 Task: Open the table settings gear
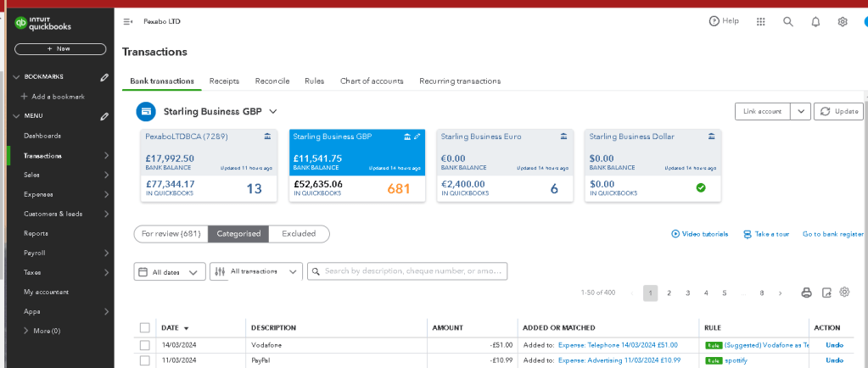pyautogui.click(x=844, y=293)
